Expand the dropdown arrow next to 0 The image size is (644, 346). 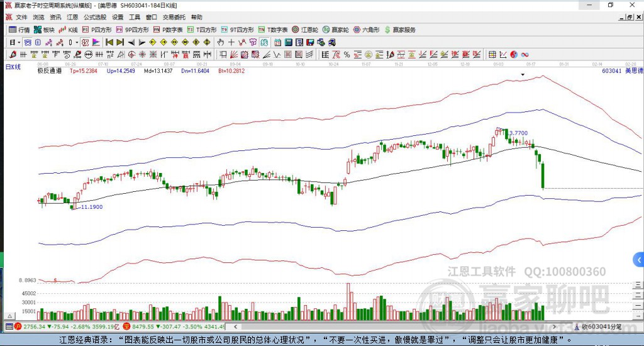pyautogui.click(x=77, y=42)
